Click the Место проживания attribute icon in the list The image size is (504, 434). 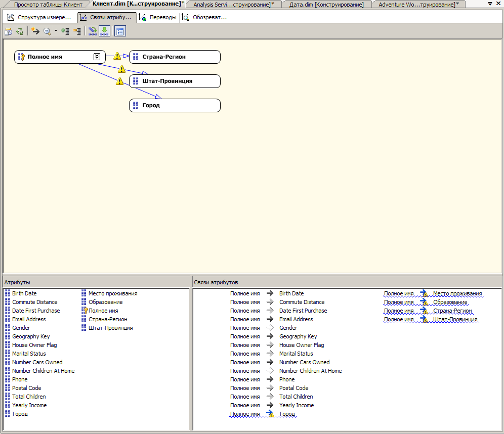83,293
